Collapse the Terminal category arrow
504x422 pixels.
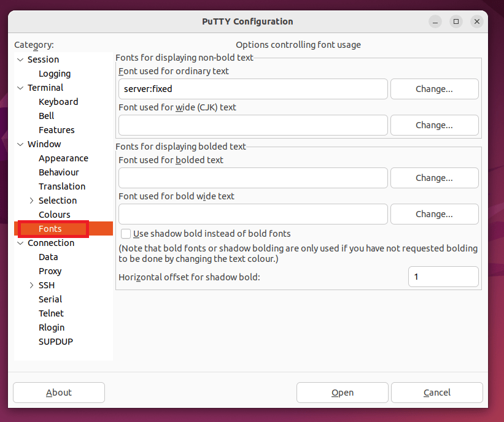pyautogui.click(x=20, y=88)
